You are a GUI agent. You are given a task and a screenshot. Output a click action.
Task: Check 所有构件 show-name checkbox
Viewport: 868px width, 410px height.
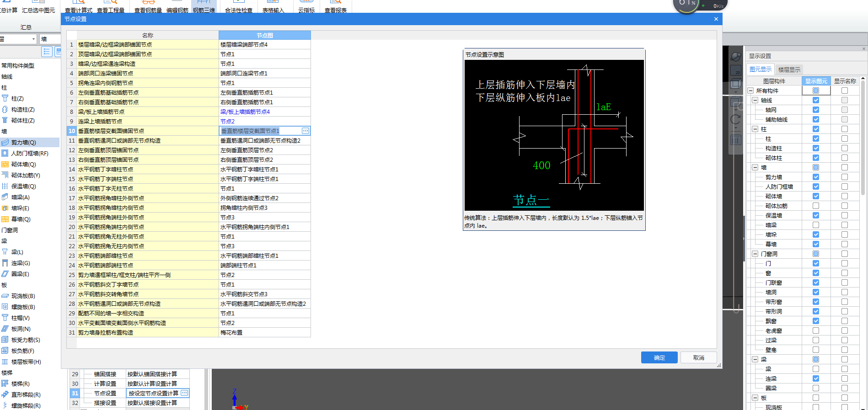point(845,91)
